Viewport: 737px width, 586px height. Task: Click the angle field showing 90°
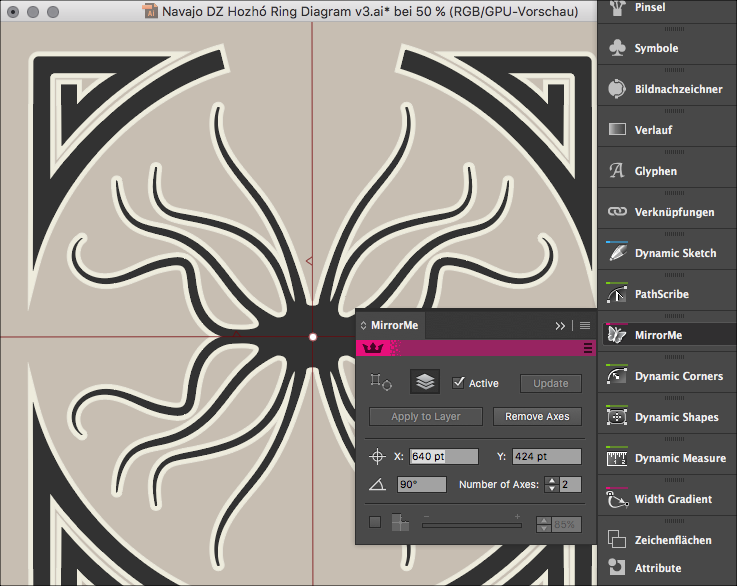coord(422,484)
